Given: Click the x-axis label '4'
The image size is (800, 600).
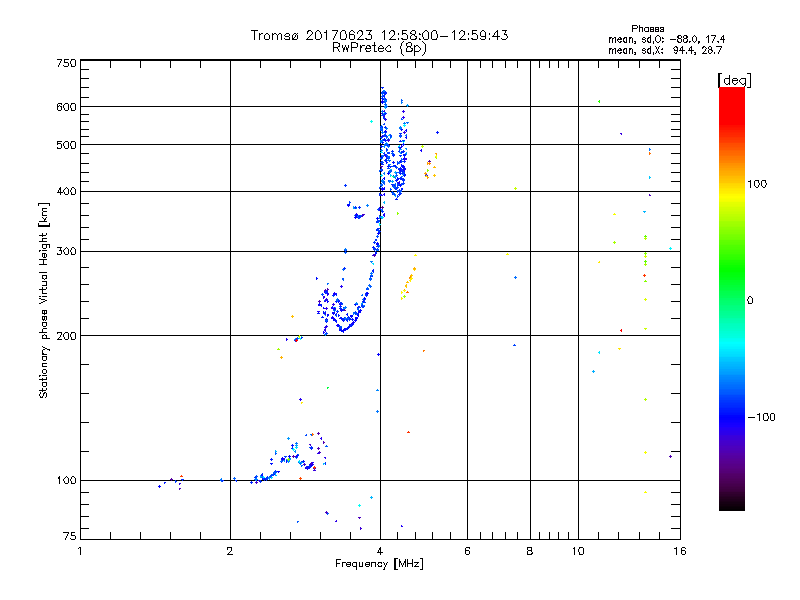Looking at the screenshot, I should (380, 551).
